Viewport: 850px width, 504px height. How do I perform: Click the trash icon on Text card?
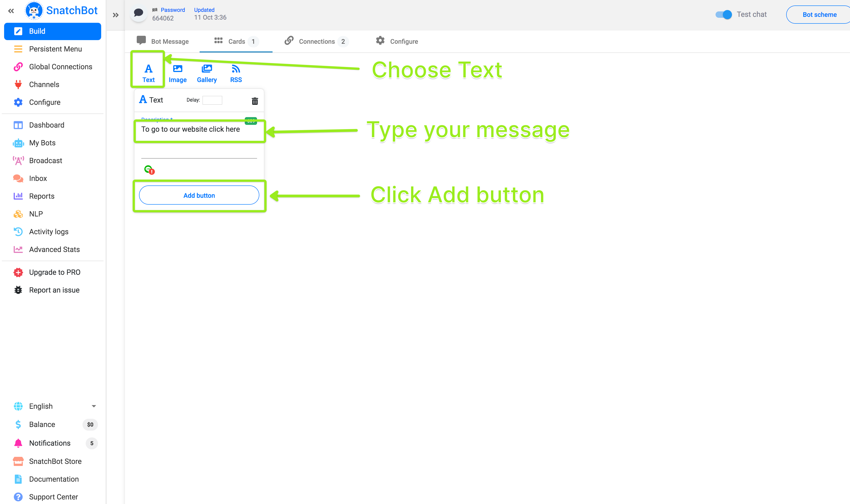click(255, 101)
